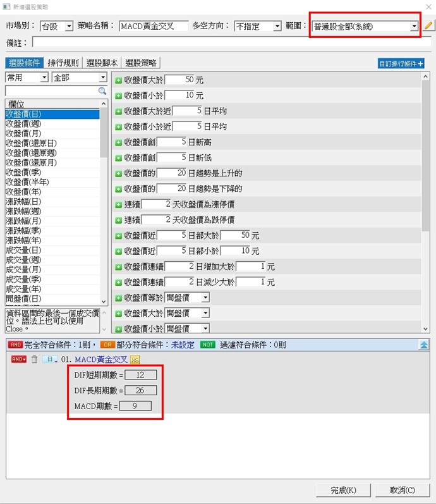Screen dimensions: 436x504
Task: Click the orange OR badge for 部分符合條件
Action: click(x=107, y=345)
